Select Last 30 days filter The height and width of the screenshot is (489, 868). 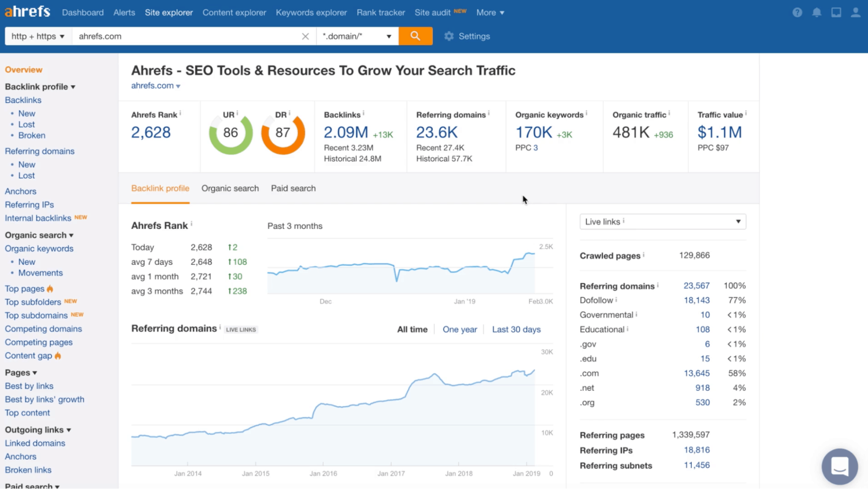tap(516, 329)
